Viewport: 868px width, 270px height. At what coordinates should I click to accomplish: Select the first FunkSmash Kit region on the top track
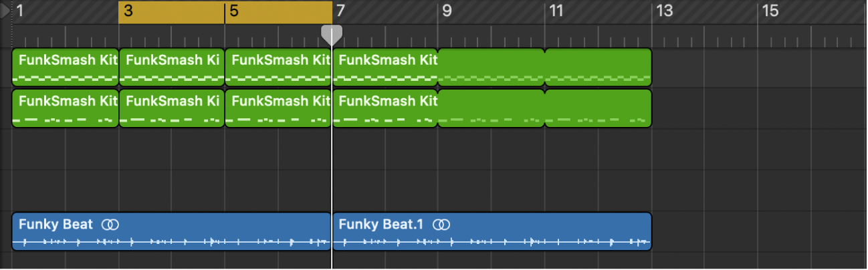[x=66, y=67]
